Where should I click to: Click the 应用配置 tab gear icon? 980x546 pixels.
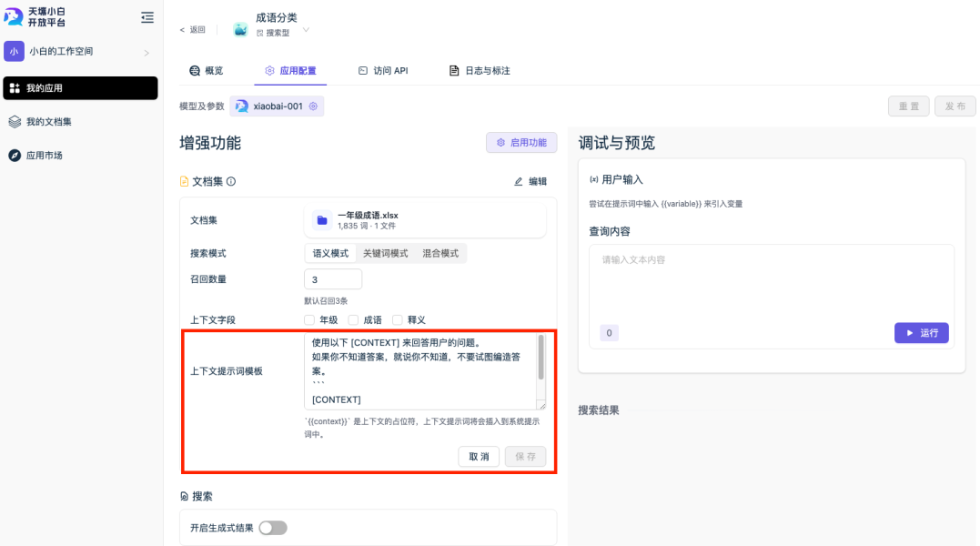[269, 71]
